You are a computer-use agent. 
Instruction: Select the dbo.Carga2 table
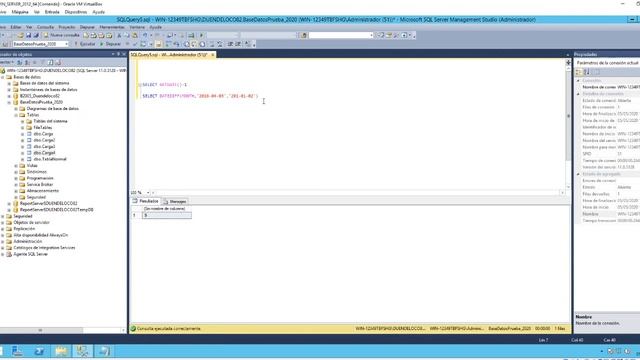[44, 140]
